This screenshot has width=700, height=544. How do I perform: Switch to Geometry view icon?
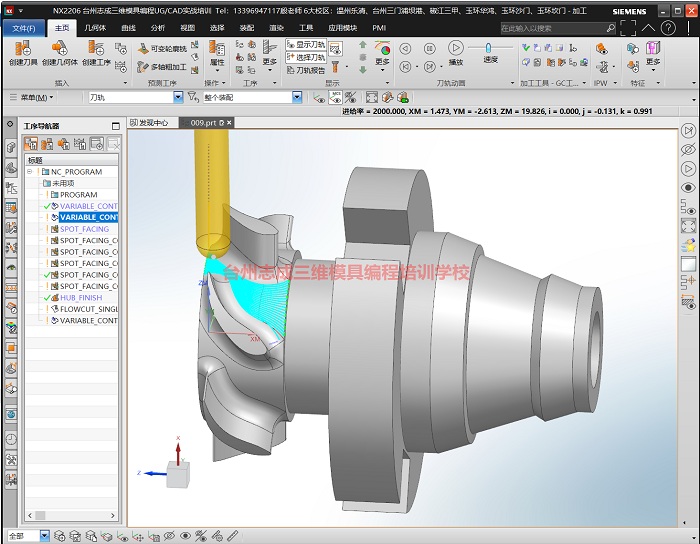[x=63, y=144]
